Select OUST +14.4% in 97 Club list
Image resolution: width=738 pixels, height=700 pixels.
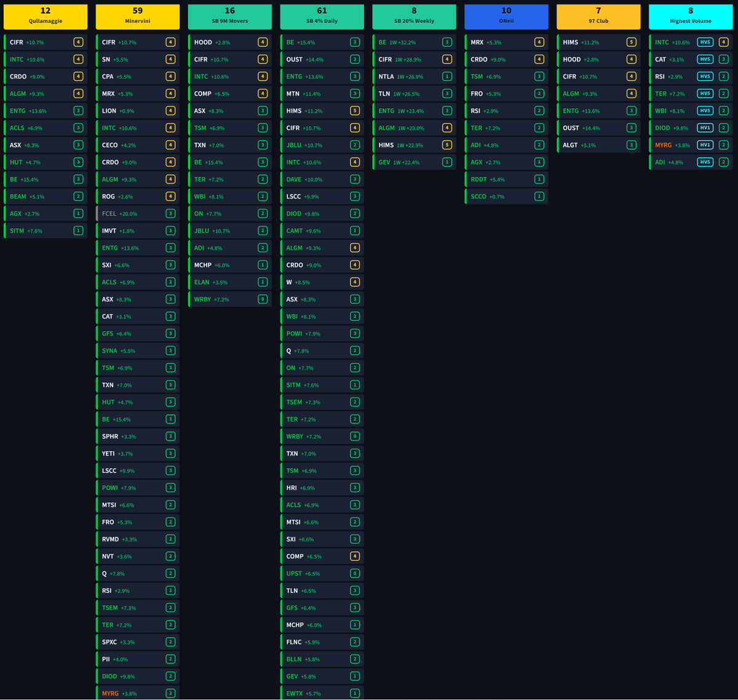[x=599, y=128]
